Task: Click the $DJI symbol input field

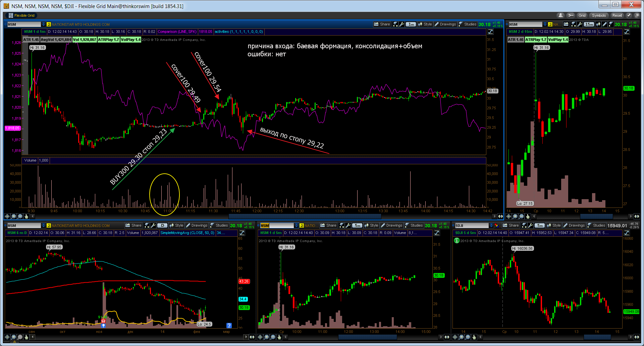Action: pos(472,225)
